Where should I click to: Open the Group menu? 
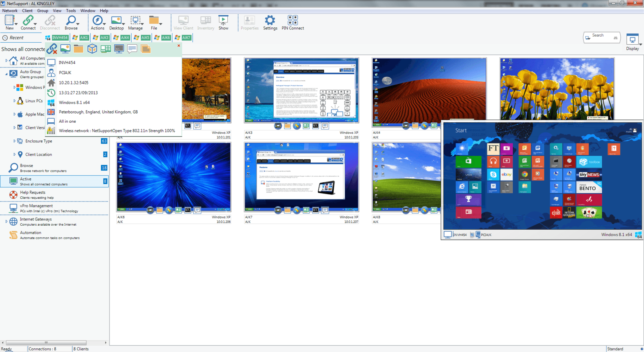pyautogui.click(x=43, y=11)
